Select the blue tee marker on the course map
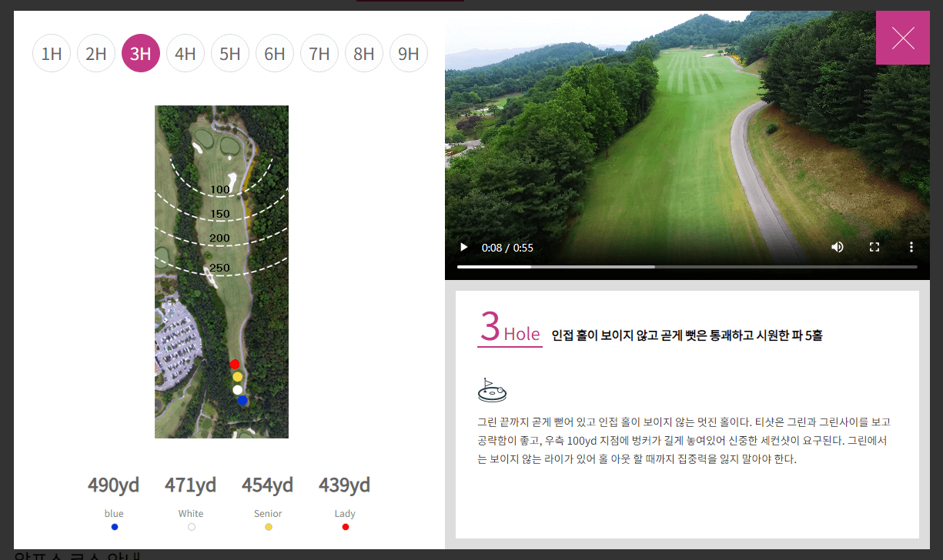The height and width of the screenshot is (560, 943). tap(243, 401)
